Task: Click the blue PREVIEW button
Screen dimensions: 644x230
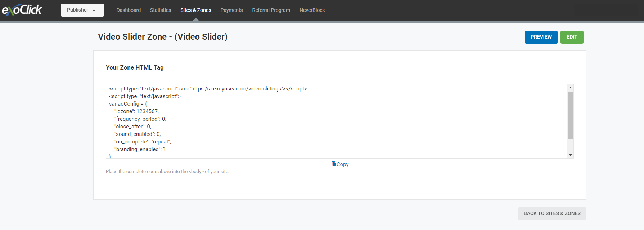Action: pos(541,37)
